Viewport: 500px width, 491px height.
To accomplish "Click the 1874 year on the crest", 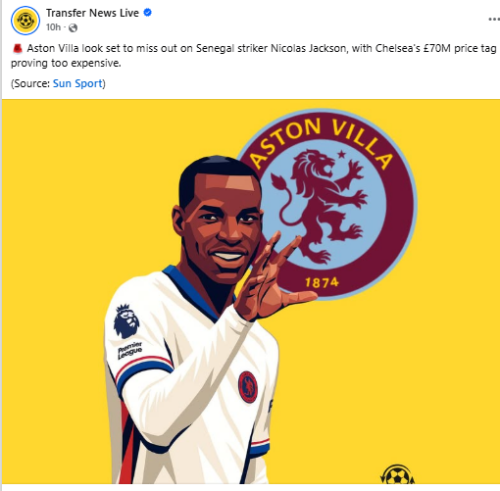I will click(322, 283).
